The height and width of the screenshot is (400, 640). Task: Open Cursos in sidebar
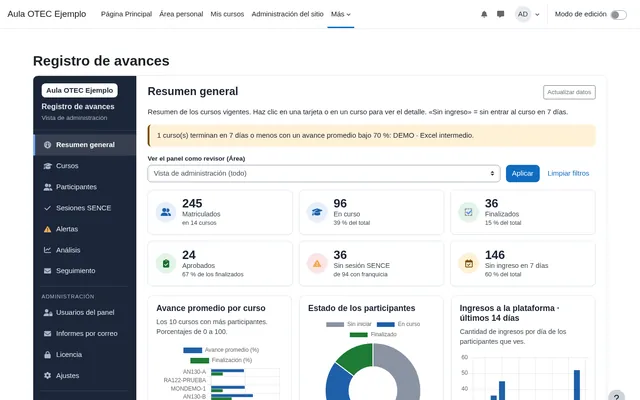coord(85,166)
